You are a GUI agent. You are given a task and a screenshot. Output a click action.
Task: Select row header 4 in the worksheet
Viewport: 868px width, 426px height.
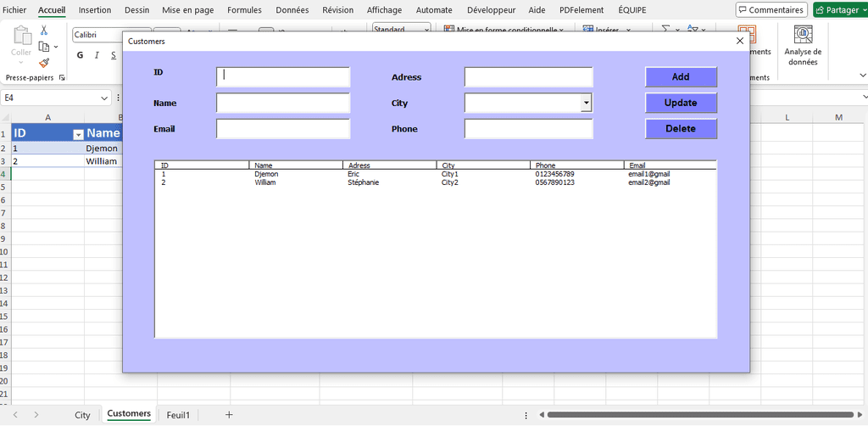pyautogui.click(x=5, y=174)
